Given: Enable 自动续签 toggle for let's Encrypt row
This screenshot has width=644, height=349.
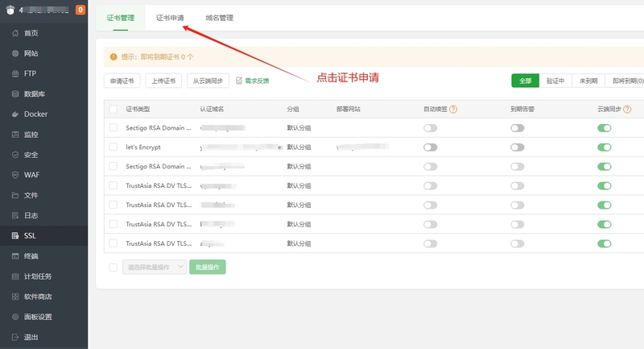Looking at the screenshot, I should click(x=431, y=147).
